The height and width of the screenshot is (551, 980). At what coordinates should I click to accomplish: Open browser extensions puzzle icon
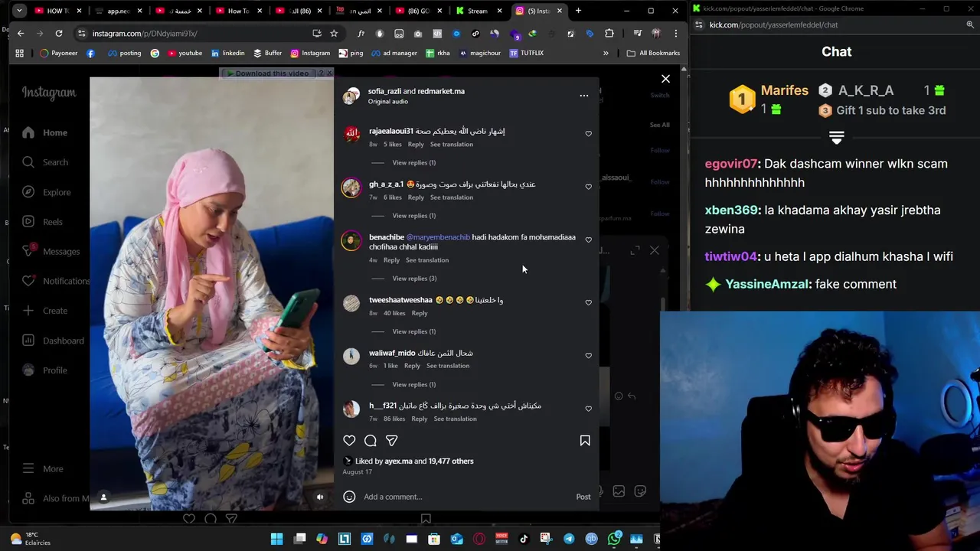[609, 34]
